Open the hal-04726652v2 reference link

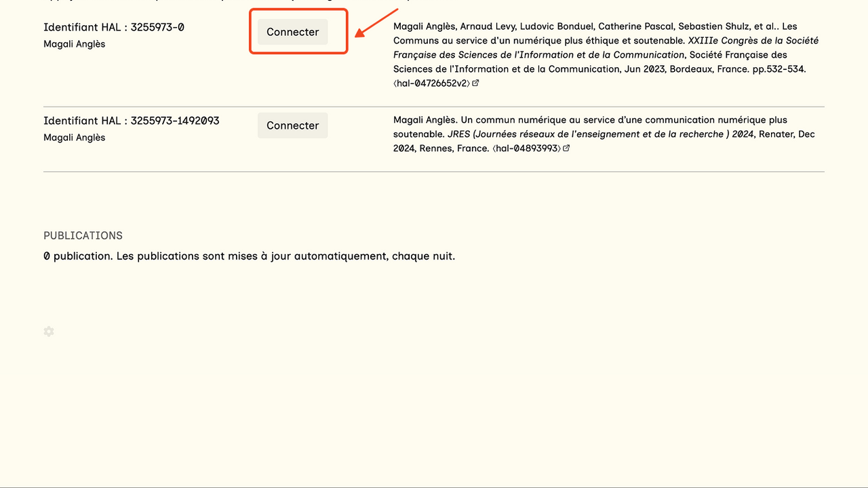click(x=432, y=83)
